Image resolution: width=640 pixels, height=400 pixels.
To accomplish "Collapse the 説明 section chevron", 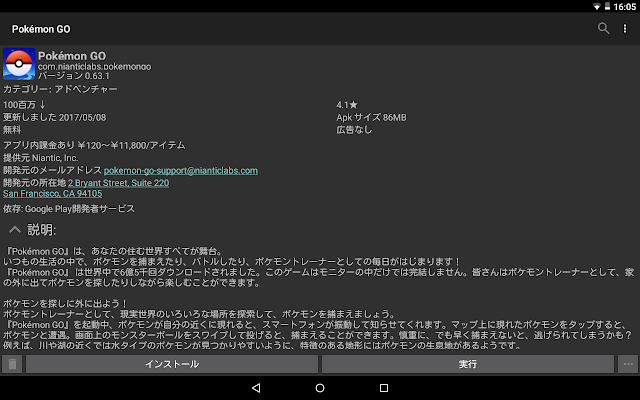I will pos(15,230).
